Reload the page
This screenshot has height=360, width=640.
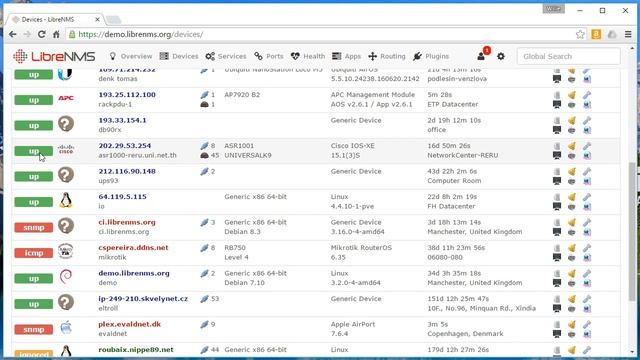[42, 35]
